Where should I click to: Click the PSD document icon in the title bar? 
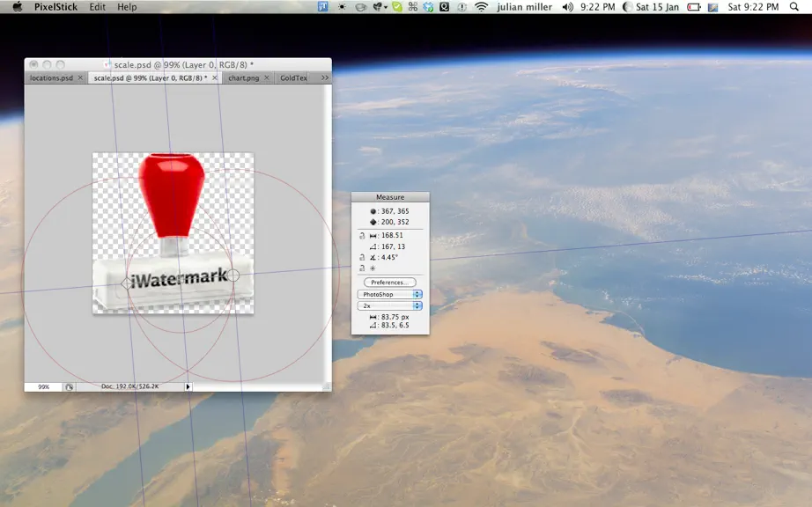pos(107,64)
